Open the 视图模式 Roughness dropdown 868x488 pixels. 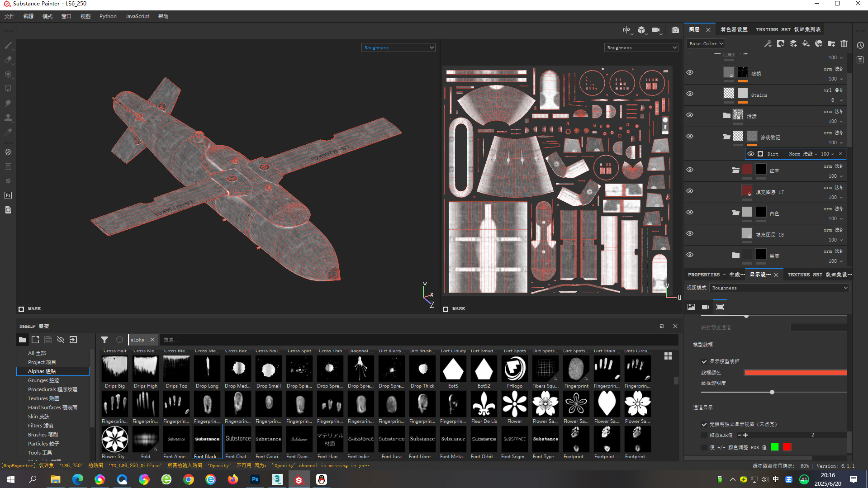(779, 288)
